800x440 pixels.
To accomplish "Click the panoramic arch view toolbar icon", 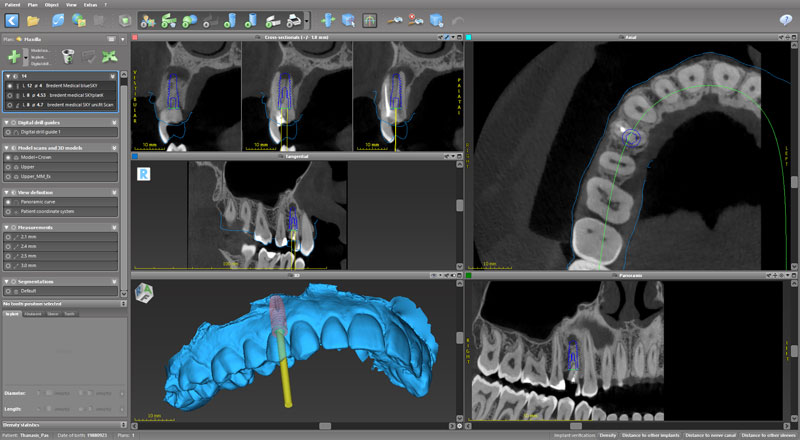I will pos(369,19).
